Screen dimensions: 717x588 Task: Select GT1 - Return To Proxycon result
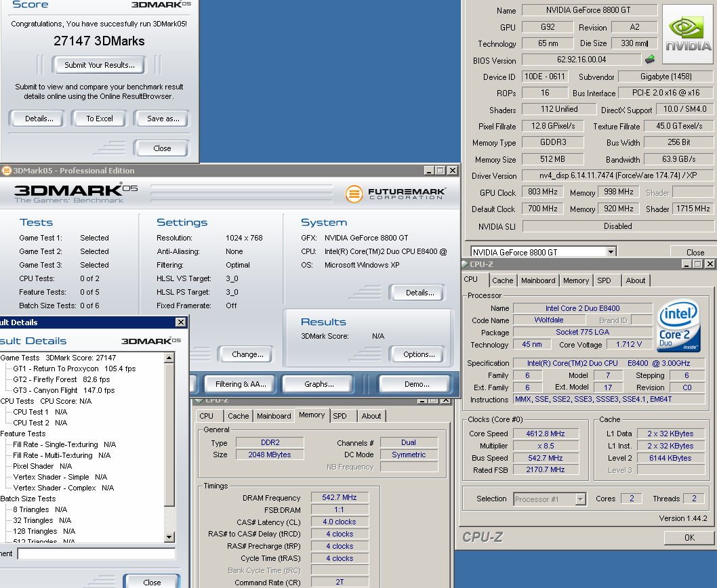(75, 369)
